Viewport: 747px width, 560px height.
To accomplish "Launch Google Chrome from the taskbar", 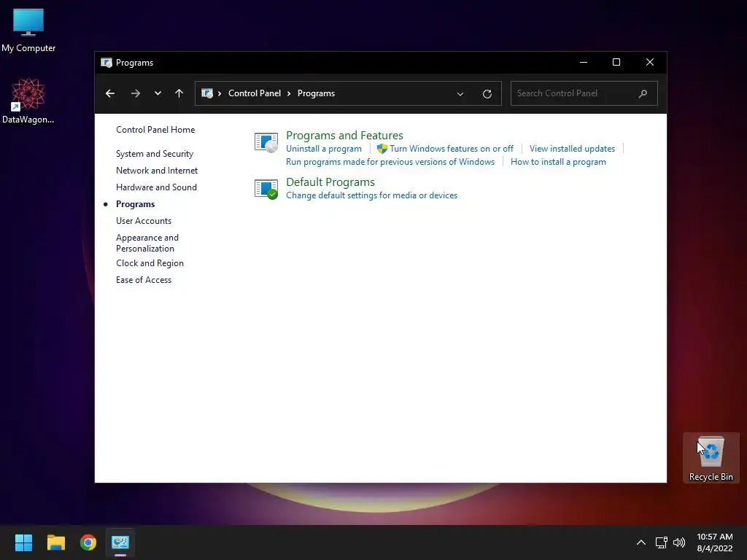I will tap(88, 542).
